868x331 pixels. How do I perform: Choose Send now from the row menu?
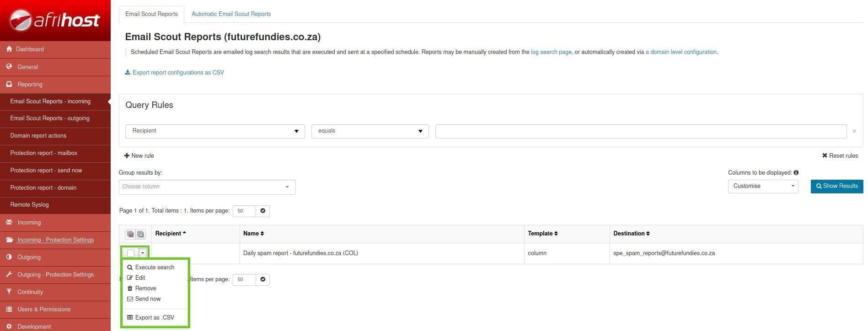[148, 299]
